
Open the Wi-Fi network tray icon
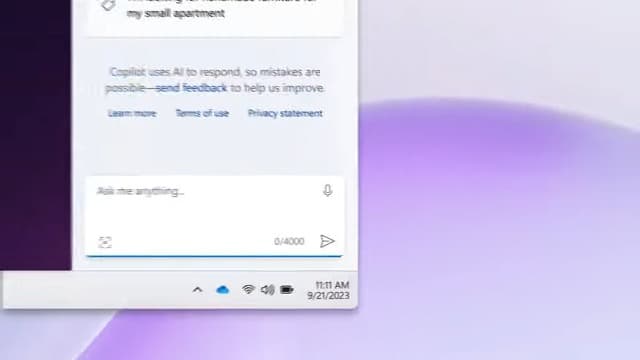click(248, 289)
